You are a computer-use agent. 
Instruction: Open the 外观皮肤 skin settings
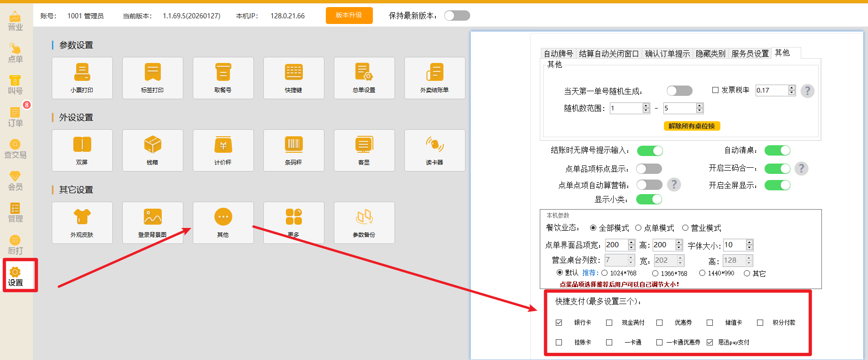(x=82, y=222)
